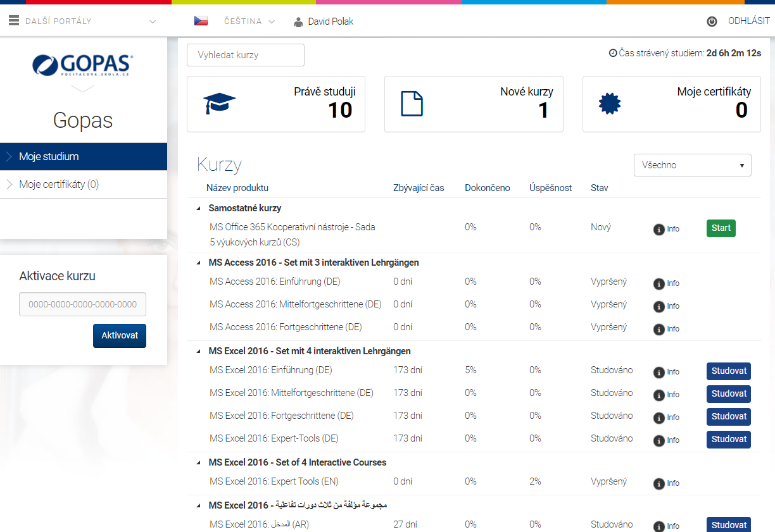This screenshot has width=775, height=532.
Task: Click the GOPAS logo
Action: (x=83, y=65)
